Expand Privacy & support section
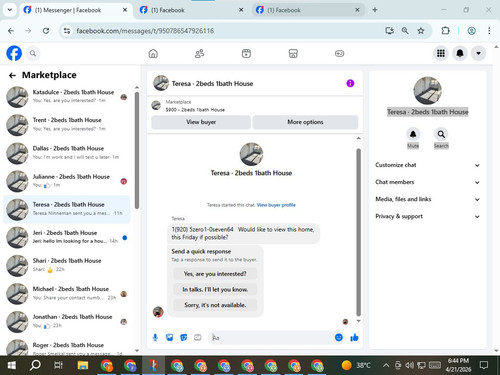500x375 pixels. coord(427,216)
